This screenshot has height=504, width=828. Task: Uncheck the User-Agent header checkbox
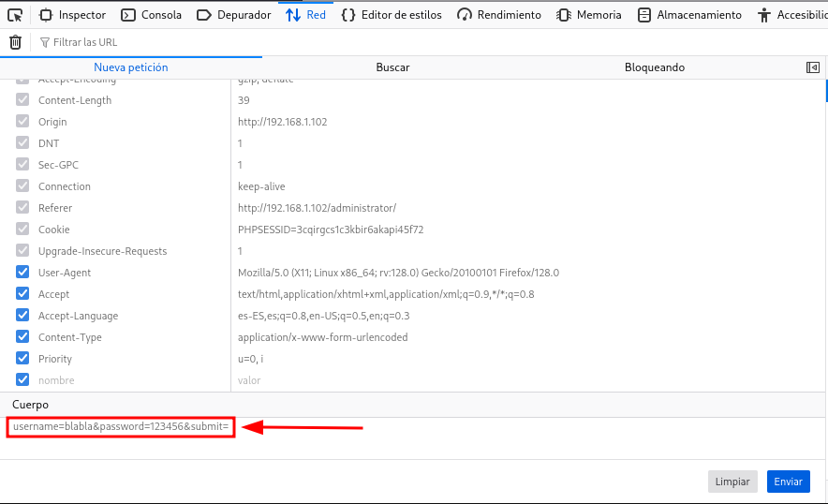coord(22,273)
